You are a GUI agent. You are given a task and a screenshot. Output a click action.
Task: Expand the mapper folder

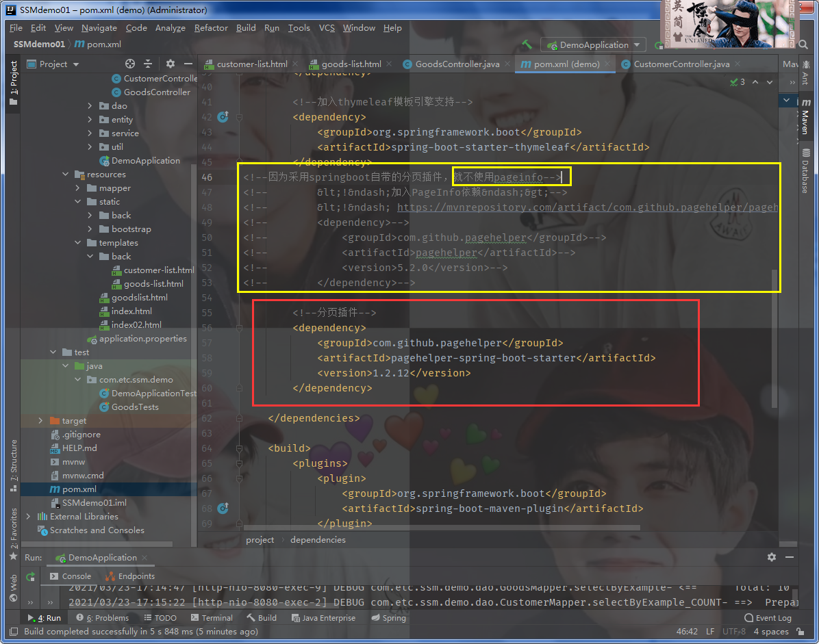pos(77,188)
